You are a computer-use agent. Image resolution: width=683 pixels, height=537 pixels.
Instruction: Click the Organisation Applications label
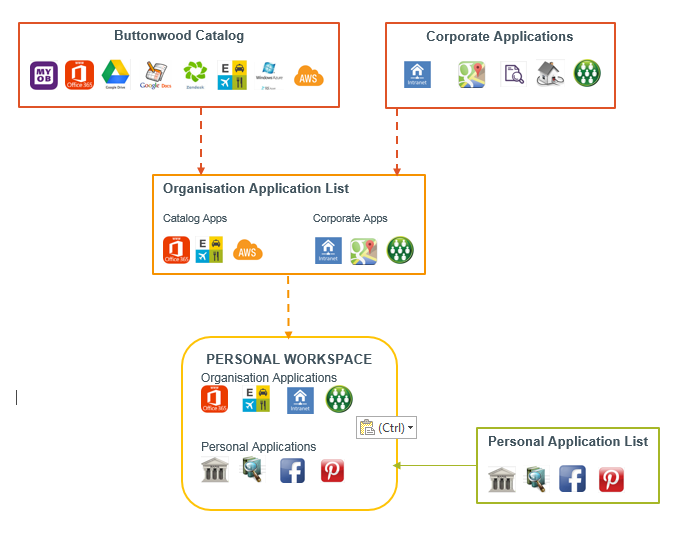coord(269,378)
